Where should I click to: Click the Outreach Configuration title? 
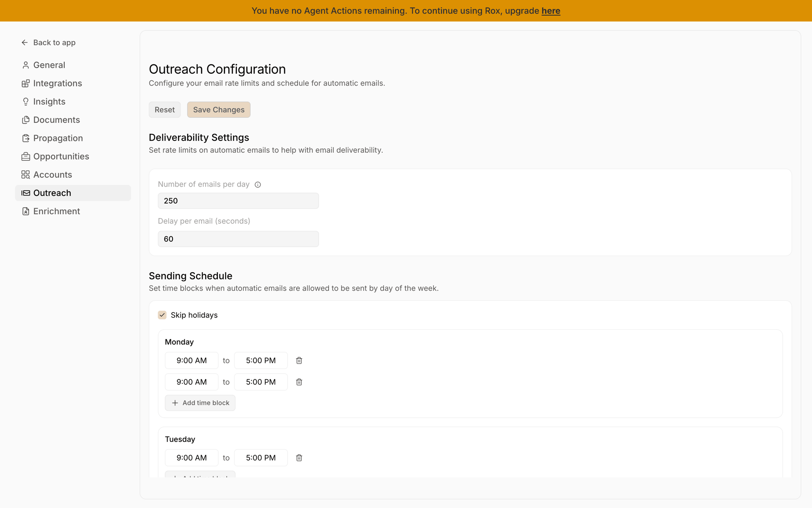tap(217, 69)
